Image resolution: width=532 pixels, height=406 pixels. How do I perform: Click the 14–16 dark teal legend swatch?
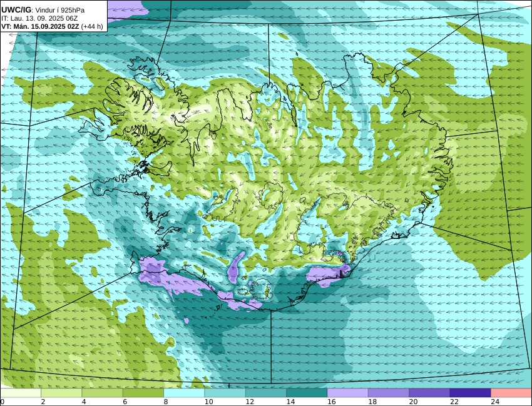pos(307,393)
